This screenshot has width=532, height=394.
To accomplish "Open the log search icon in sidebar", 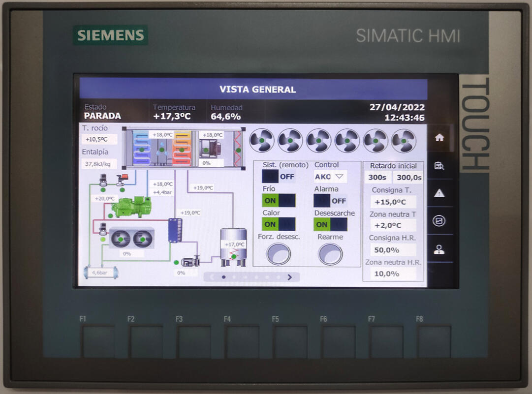I will [x=439, y=166].
